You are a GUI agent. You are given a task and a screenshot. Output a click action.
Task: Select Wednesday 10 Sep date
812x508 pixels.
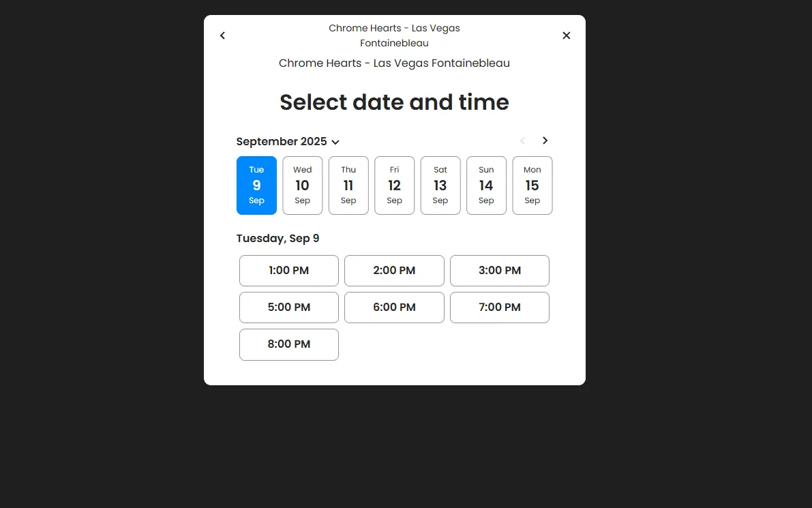tap(302, 185)
